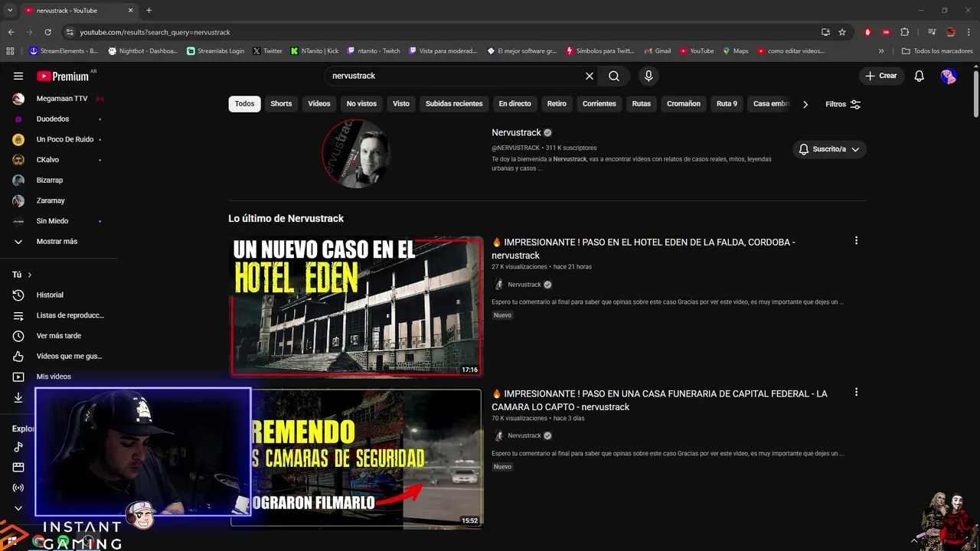Viewport: 980px width, 551px height.
Task: Open the browser extensions puzzle icon
Action: [x=905, y=32]
